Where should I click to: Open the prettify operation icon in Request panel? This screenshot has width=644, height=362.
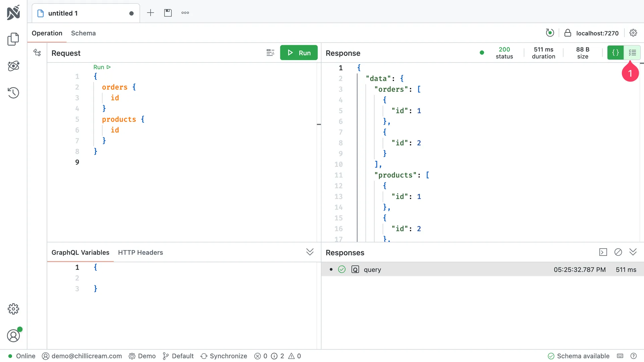[x=270, y=53]
